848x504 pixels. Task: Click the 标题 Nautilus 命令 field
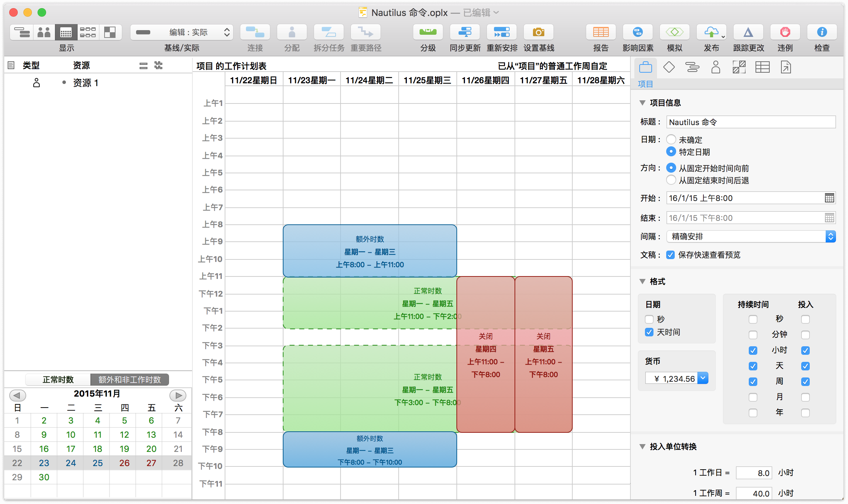751,122
